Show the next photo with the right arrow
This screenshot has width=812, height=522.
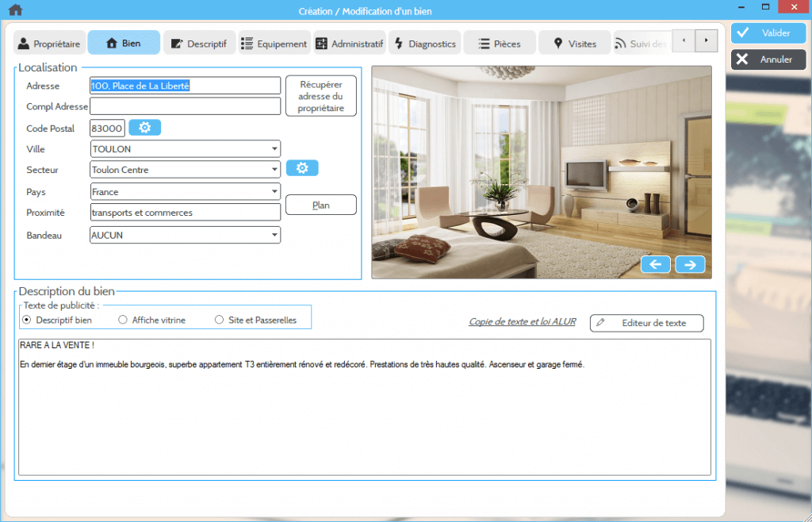pos(690,265)
